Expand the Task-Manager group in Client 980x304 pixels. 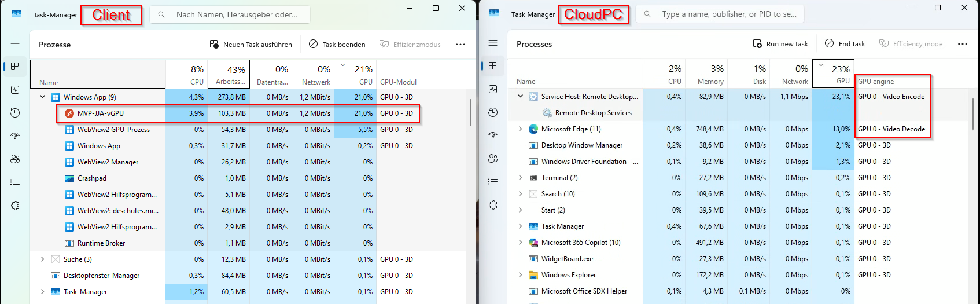(x=42, y=292)
